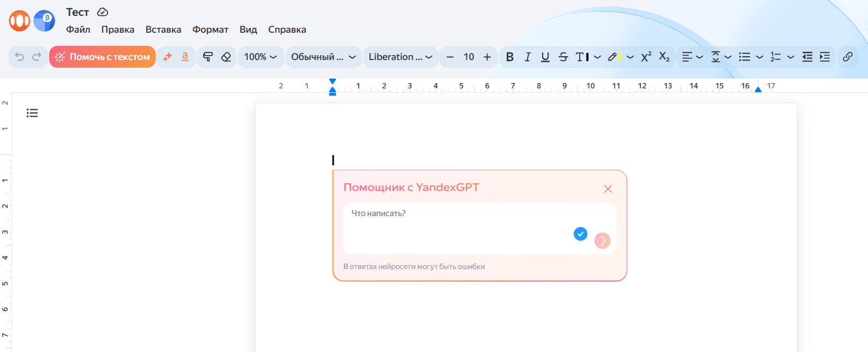Expand text color options arrow
This screenshot has width=868, height=352.
[x=598, y=57]
